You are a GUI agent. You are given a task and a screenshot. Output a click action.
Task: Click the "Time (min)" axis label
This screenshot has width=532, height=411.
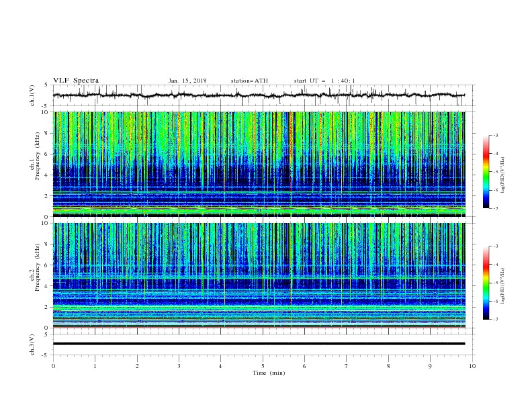[269, 373]
